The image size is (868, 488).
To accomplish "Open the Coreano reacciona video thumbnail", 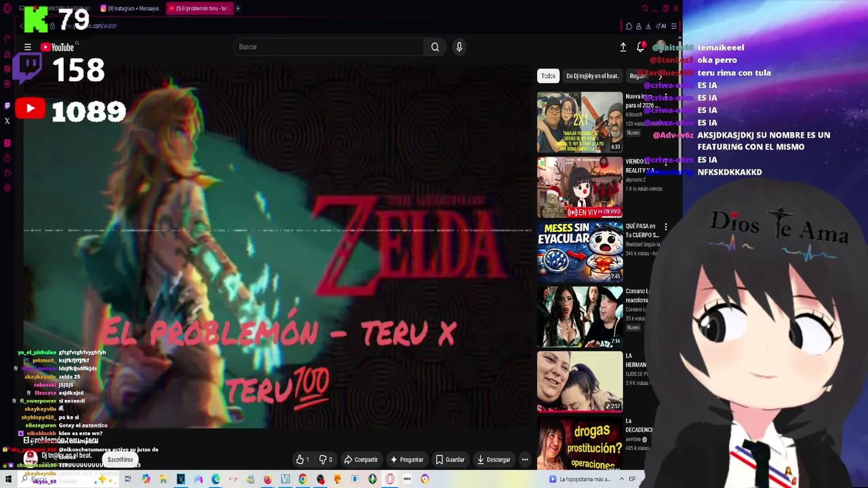I will click(580, 317).
